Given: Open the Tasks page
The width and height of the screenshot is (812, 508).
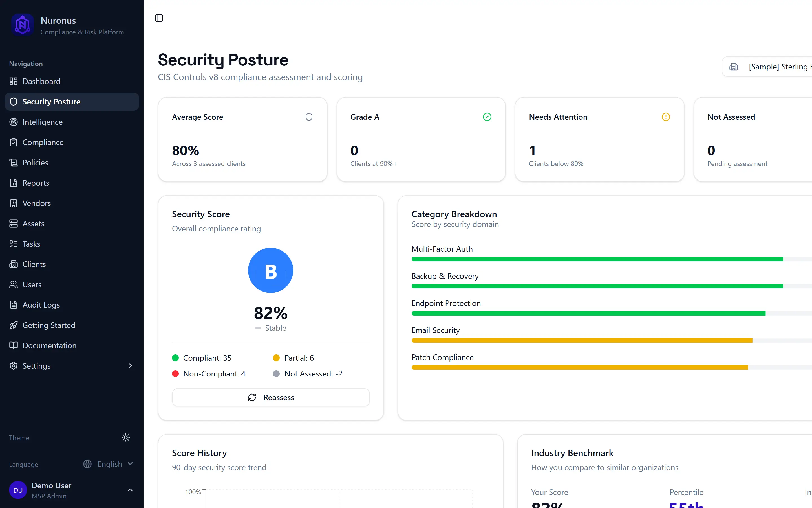Looking at the screenshot, I should point(72,244).
